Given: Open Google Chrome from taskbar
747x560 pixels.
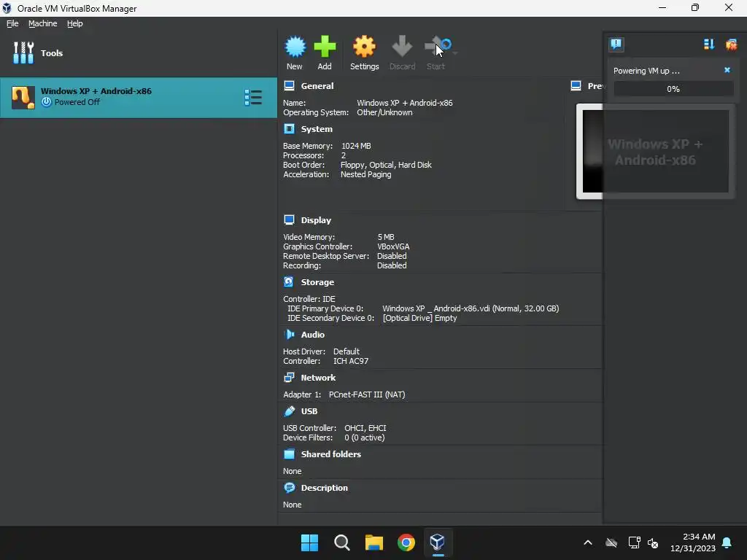Looking at the screenshot, I should pos(406,542).
